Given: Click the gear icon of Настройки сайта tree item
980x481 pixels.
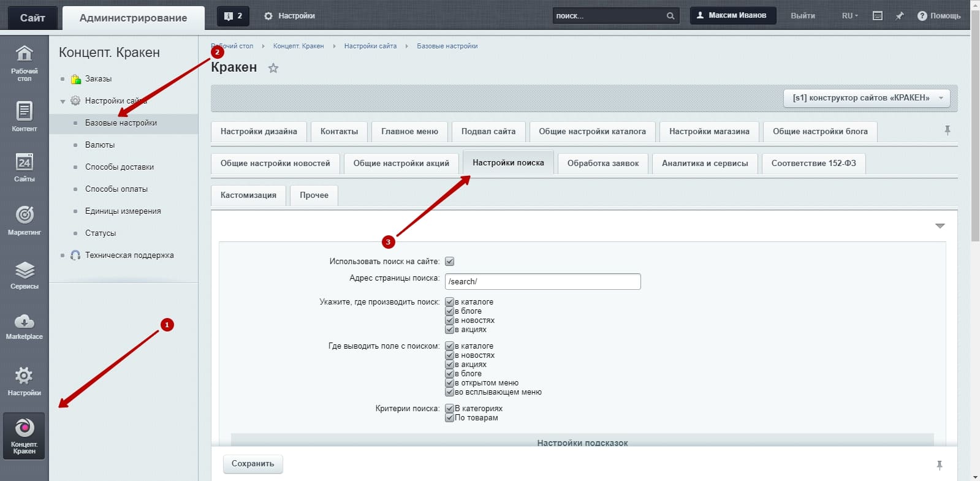Looking at the screenshot, I should [75, 100].
